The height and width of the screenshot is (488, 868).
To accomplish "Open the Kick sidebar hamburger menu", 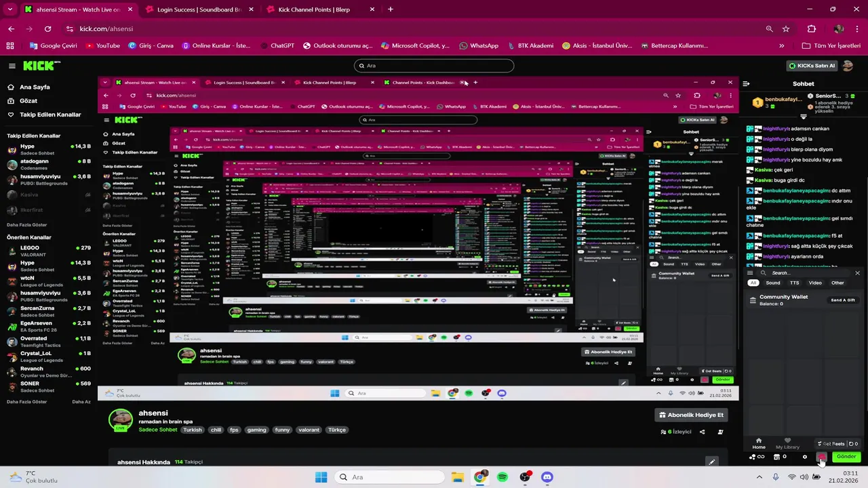I will pos(12,66).
